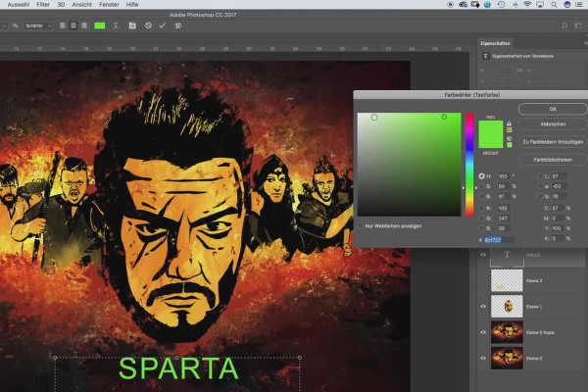The height and width of the screenshot is (392, 588).
Task: Toggle character and paragraph panels icon
Action: 132,25
